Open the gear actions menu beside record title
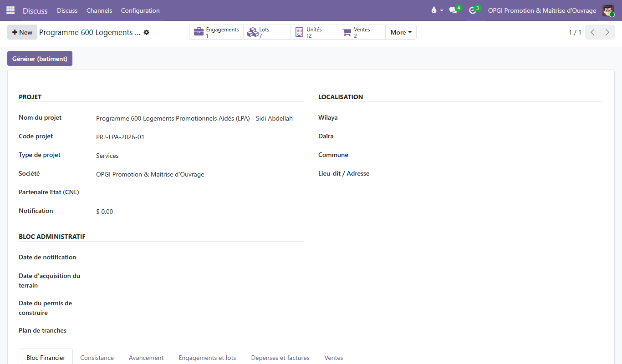This screenshot has height=364, width=622. pos(146,32)
